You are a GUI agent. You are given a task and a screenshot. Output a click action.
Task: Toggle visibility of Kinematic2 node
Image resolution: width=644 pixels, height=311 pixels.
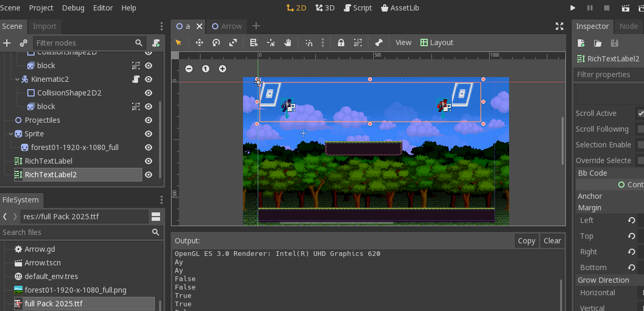pos(149,79)
